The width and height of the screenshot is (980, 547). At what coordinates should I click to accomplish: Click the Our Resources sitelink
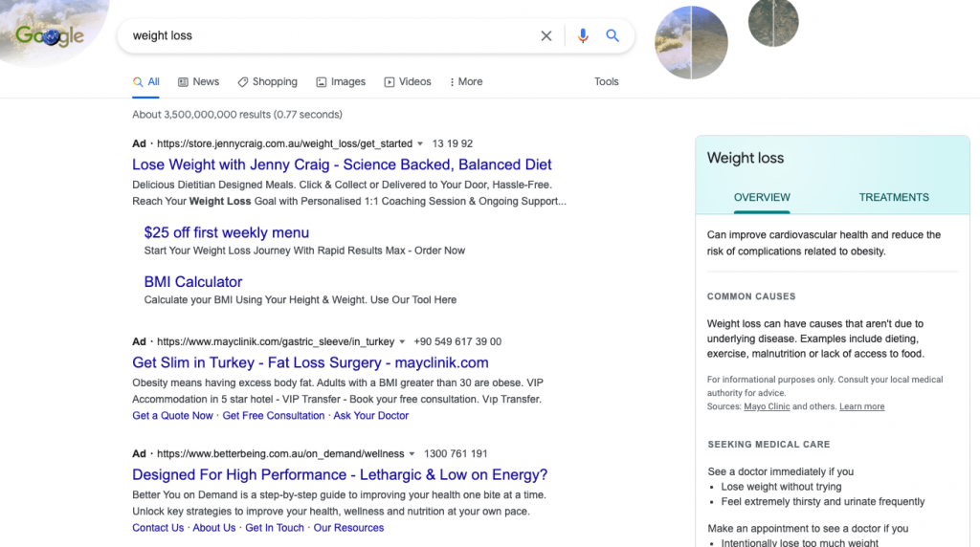pyautogui.click(x=348, y=528)
